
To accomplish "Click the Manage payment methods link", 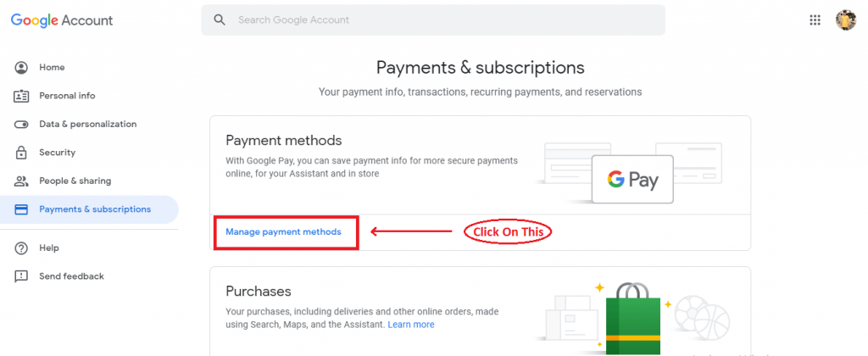I will pyautogui.click(x=283, y=232).
